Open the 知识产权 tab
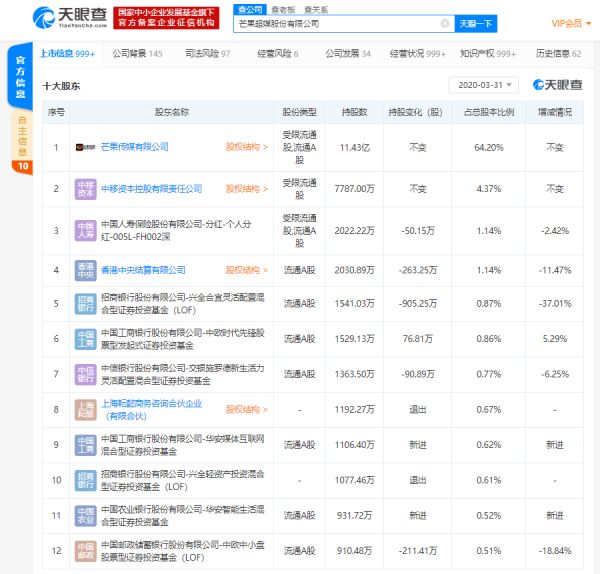This screenshot has height=574, width=600. pyautogui.click(x=487, y=53)
